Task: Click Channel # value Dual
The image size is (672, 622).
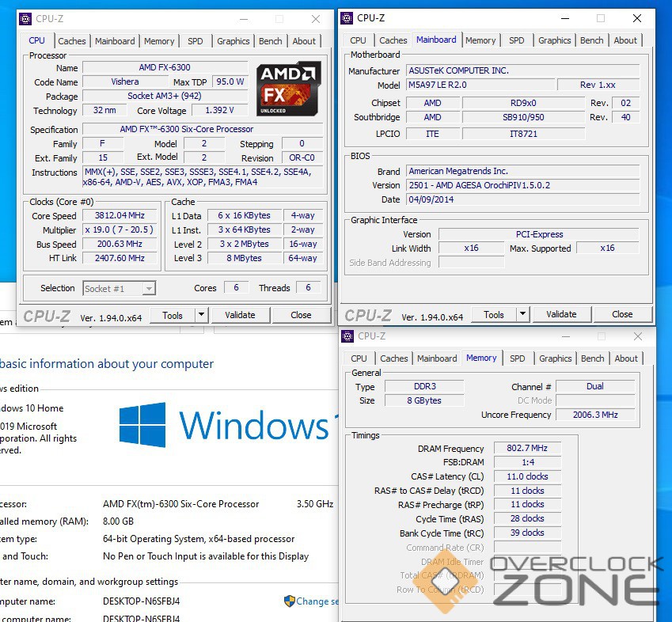Action: (x=595, y=386)
